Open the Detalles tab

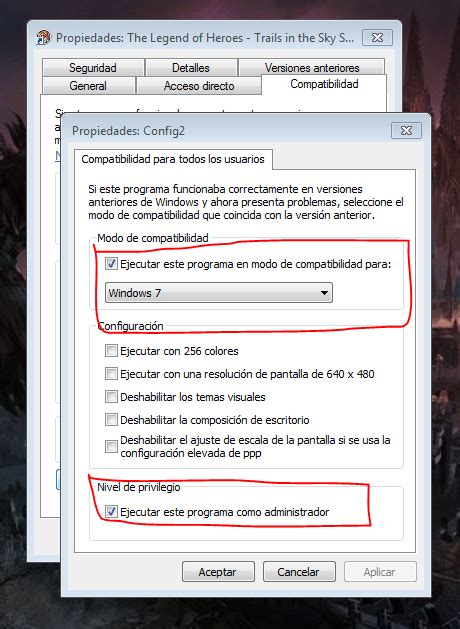[x=191, y=67]
